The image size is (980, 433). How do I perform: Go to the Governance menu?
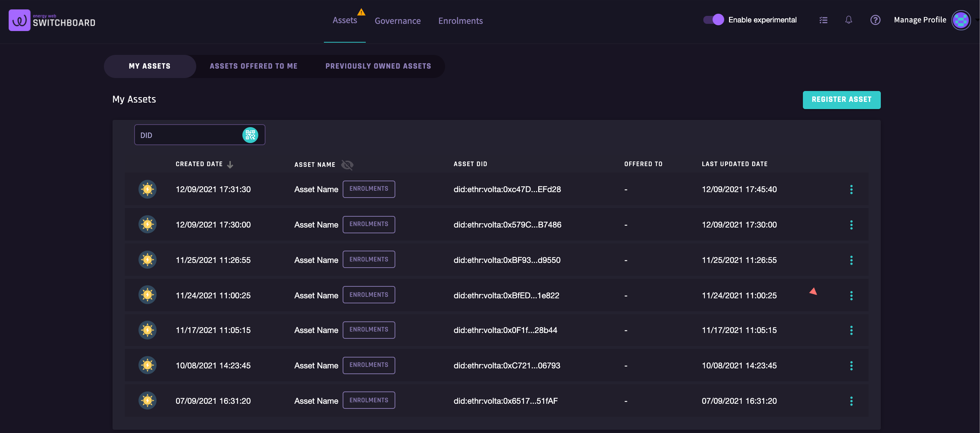(397, 21)
